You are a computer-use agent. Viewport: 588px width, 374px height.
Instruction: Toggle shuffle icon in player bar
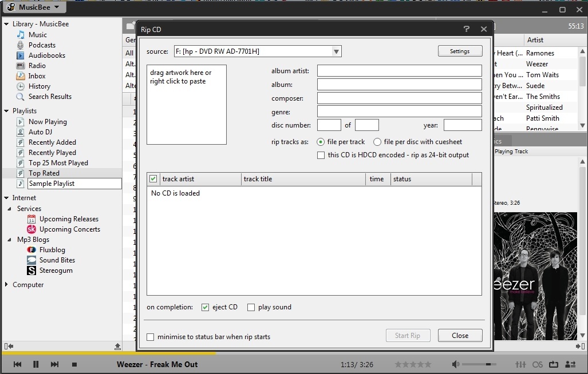(570, 364)
